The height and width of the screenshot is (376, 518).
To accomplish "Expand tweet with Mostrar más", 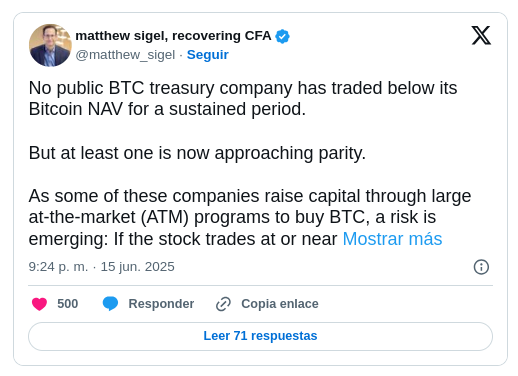I will tap(392, 239).
